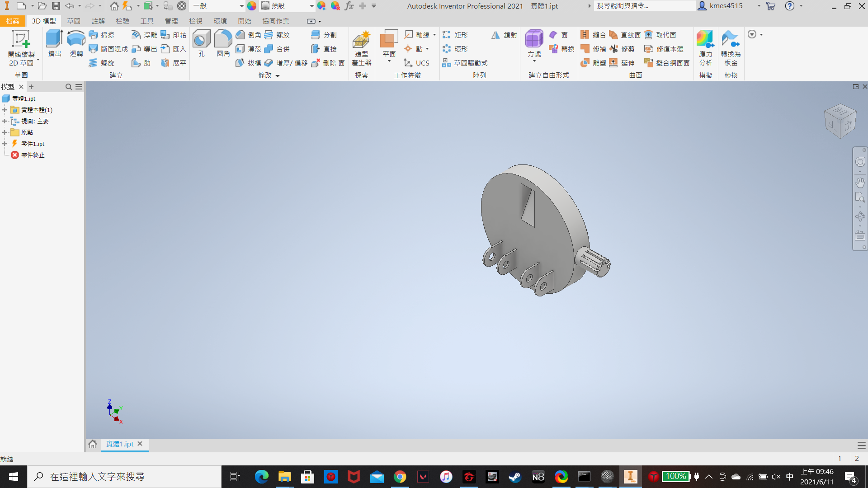
Task: Open the 檢視 ribbon tab
Action: [x=195, y=21]
